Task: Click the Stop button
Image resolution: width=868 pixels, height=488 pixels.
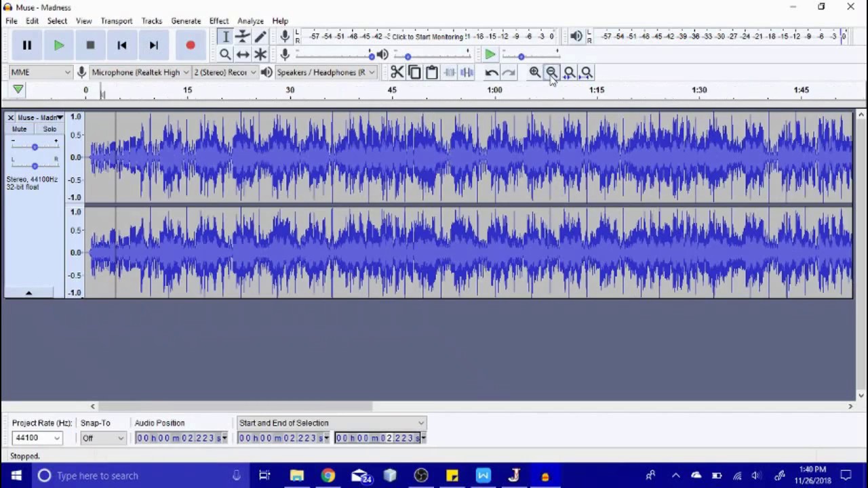Action: click(90, 45)
